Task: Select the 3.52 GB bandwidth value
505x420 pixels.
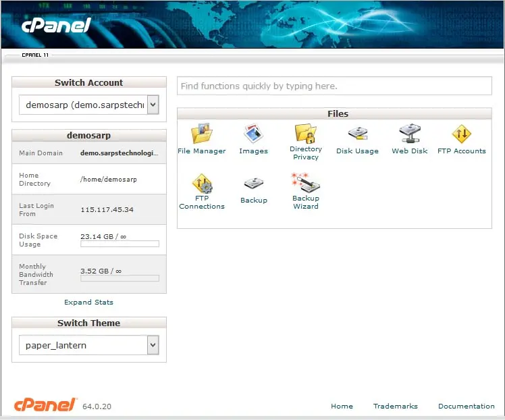Action: click(x=101, y=271)
